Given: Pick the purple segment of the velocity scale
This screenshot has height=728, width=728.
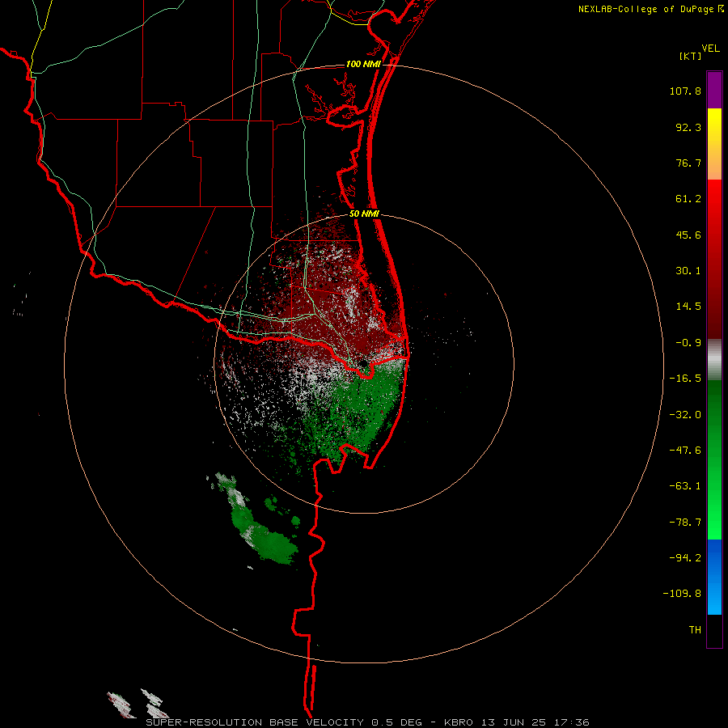Looking at the screenshot, I should point(714,90).
